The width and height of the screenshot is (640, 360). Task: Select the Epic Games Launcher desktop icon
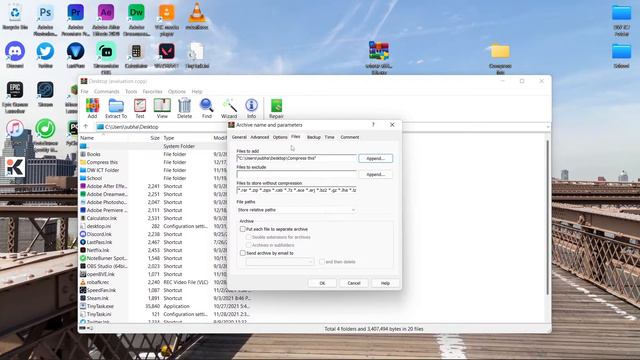[x=15, y=97]
